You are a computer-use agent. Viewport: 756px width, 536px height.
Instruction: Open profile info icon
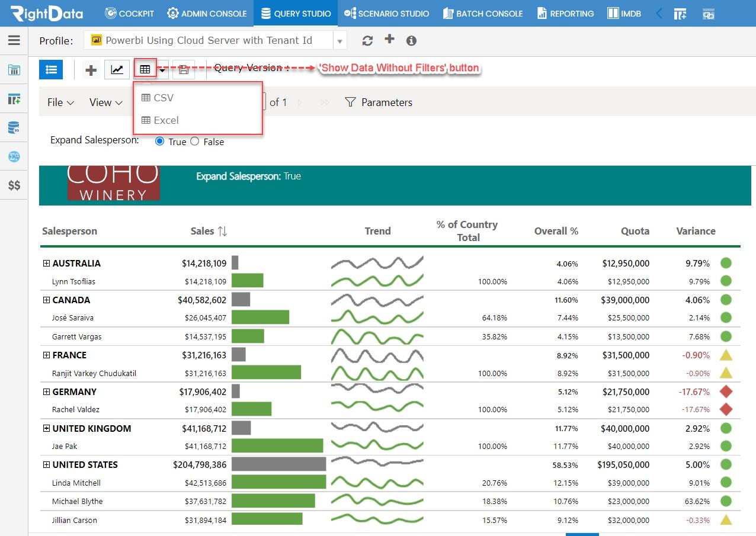tap(411, 40)
